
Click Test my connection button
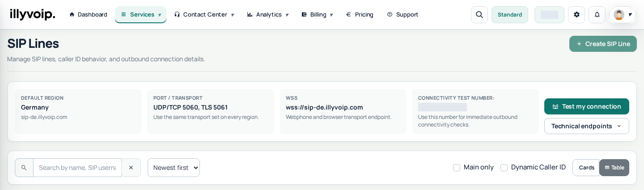[x=587, y=106]
